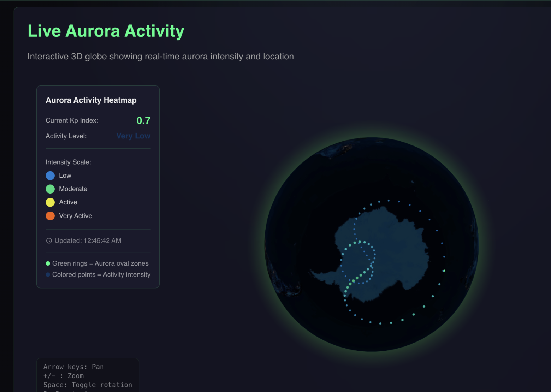
Task: Select the yellow Active intensity marker
Action: click(50, 202)
